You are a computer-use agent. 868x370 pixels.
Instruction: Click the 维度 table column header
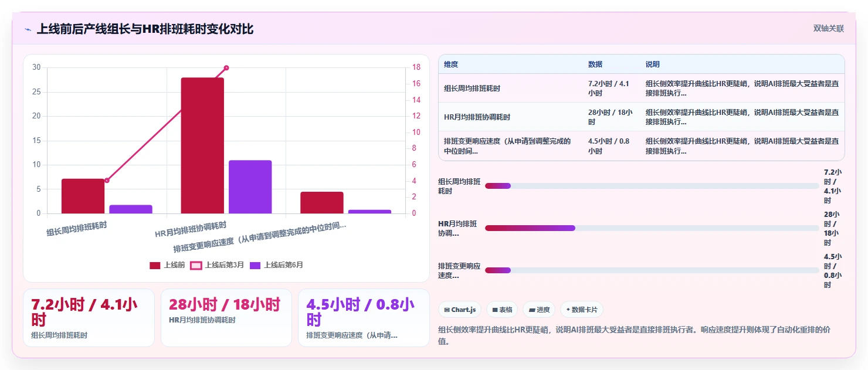coord(451,65)
